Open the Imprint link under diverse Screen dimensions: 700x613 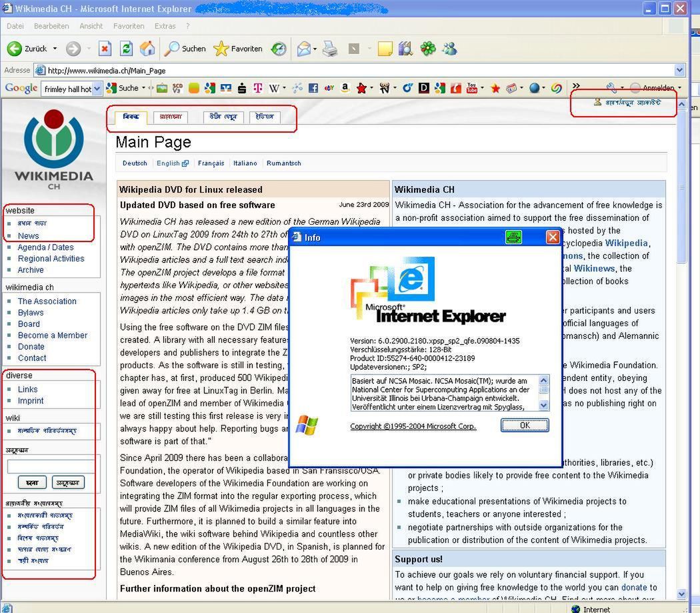click(x=31, y=401)
